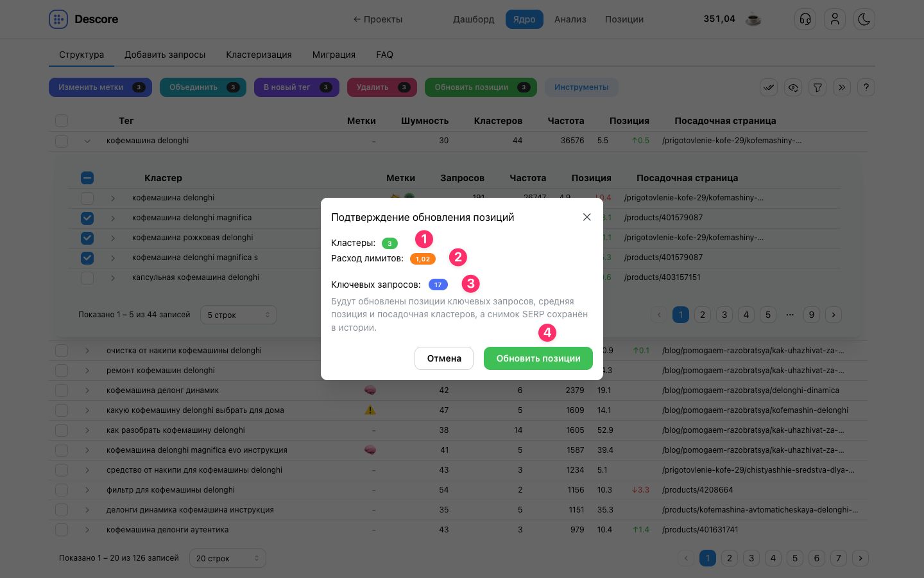Uncheck the кофемашина delonghi magnifica s cluster

[87, 258]
